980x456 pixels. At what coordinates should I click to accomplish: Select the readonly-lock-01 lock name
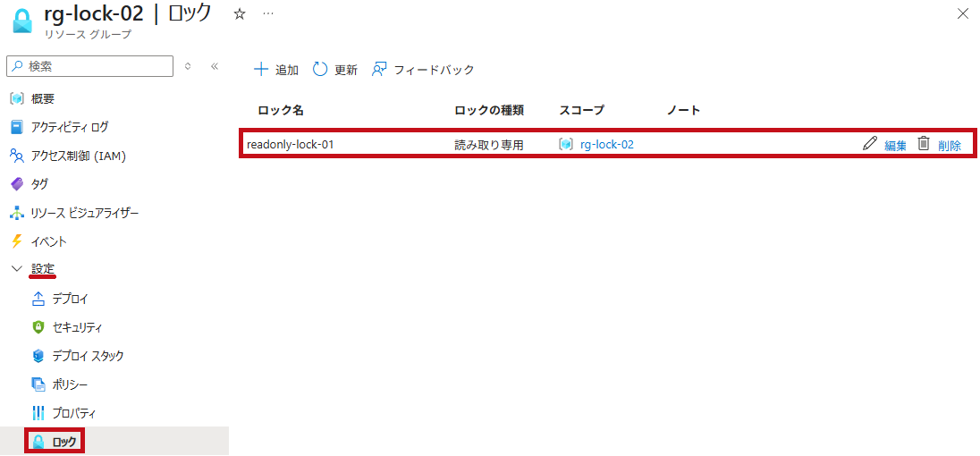[291, 145]
